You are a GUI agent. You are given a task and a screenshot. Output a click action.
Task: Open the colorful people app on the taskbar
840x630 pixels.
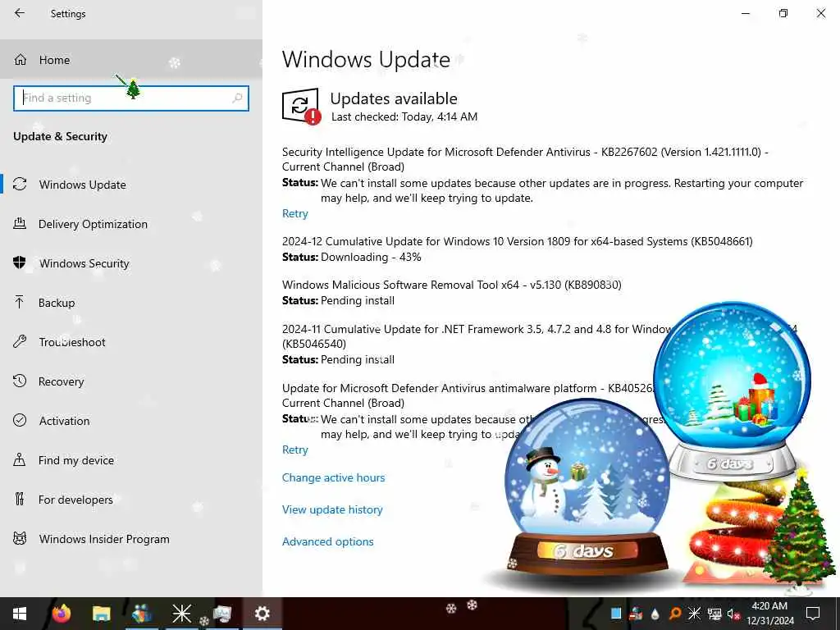(x=141, y=614)
